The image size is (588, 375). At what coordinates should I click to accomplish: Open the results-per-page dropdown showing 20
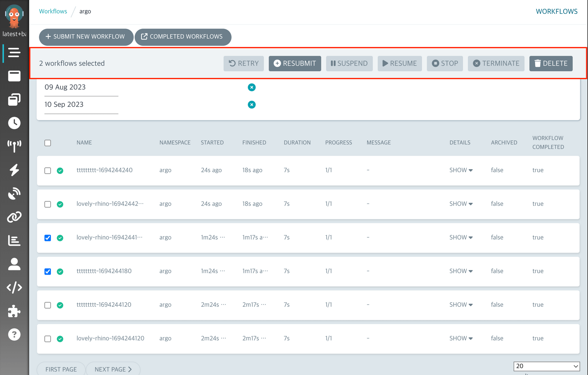click(x=547, y=366)
